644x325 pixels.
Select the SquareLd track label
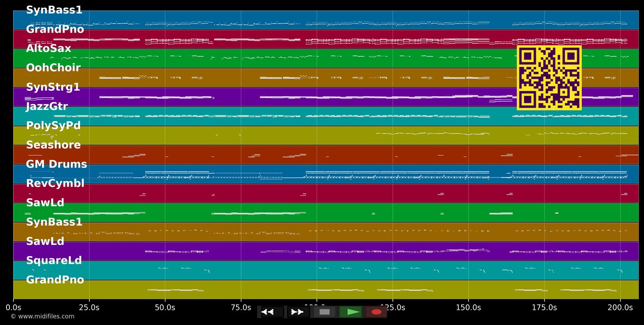tap(54, 261)
